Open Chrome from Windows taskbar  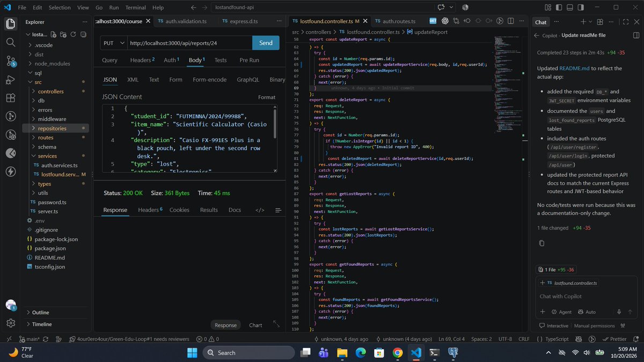pos(397,352)
